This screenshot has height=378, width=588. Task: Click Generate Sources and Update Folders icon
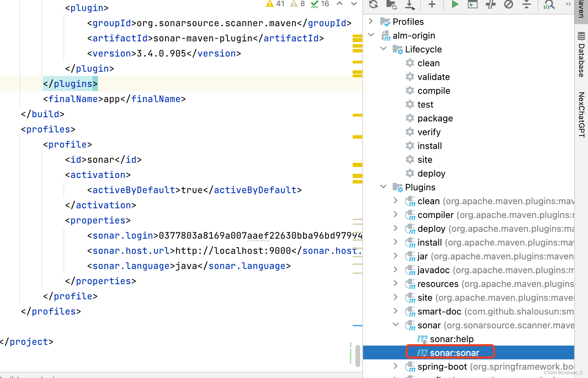(x=391, y=4)
